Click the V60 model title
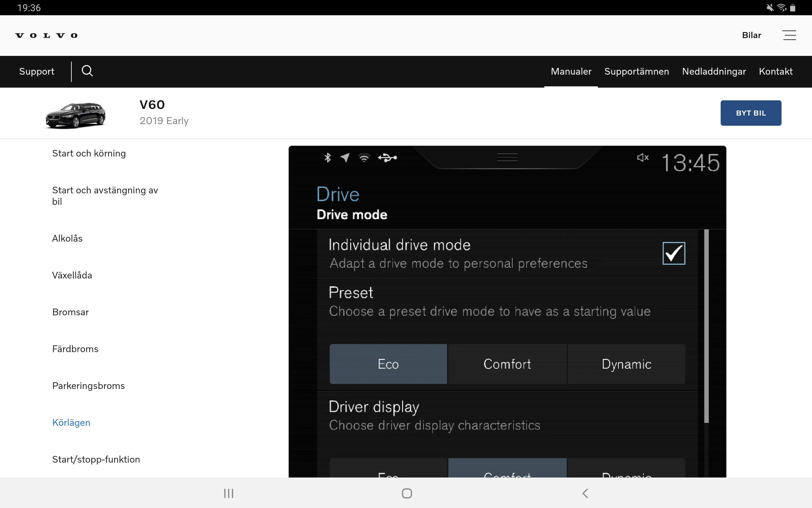 click(152, 105)
